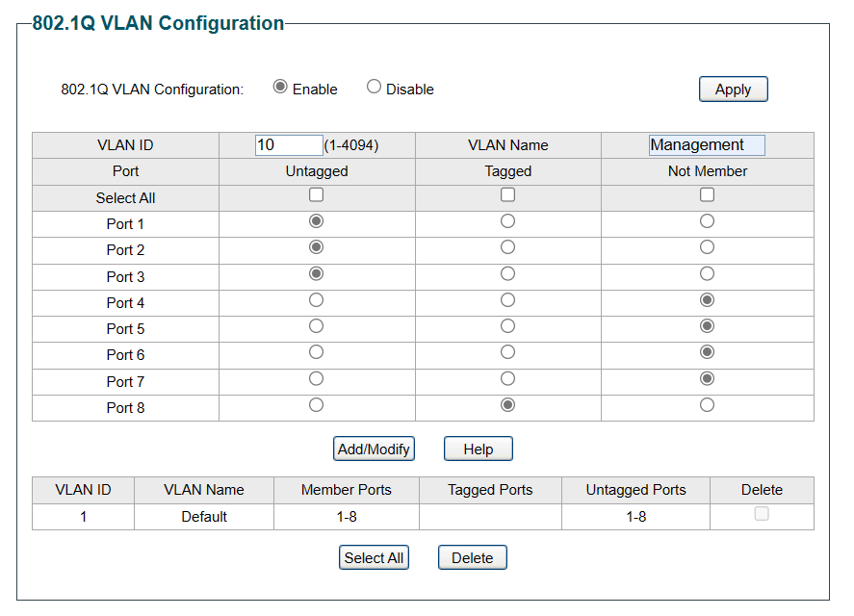Check Select All Not Member checkbox
This screenshot has height=616, width=854.
(x=708, y=195)
